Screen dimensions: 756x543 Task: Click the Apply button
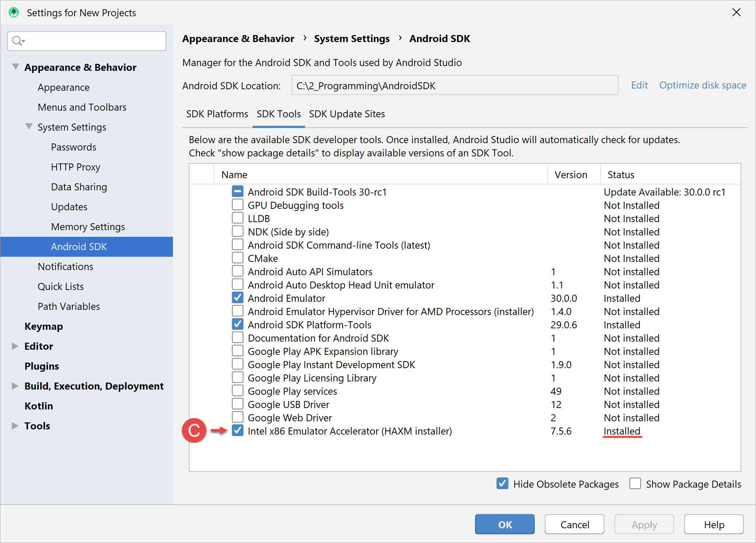(x=644, y=525)
